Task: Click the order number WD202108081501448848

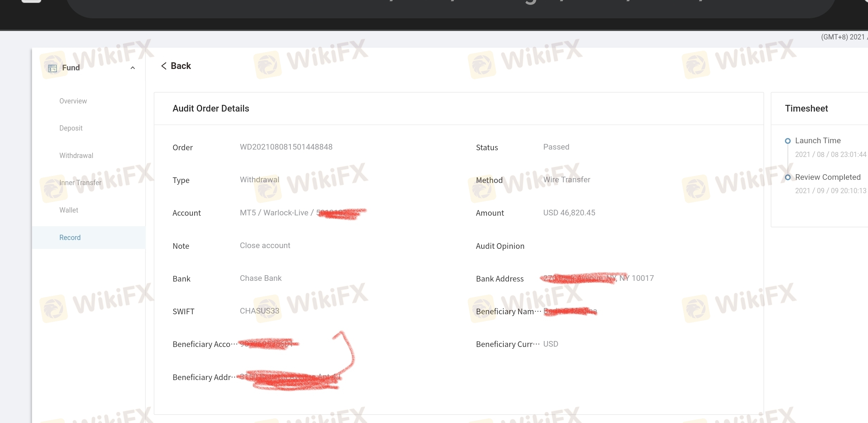Action: coord(286,147)
